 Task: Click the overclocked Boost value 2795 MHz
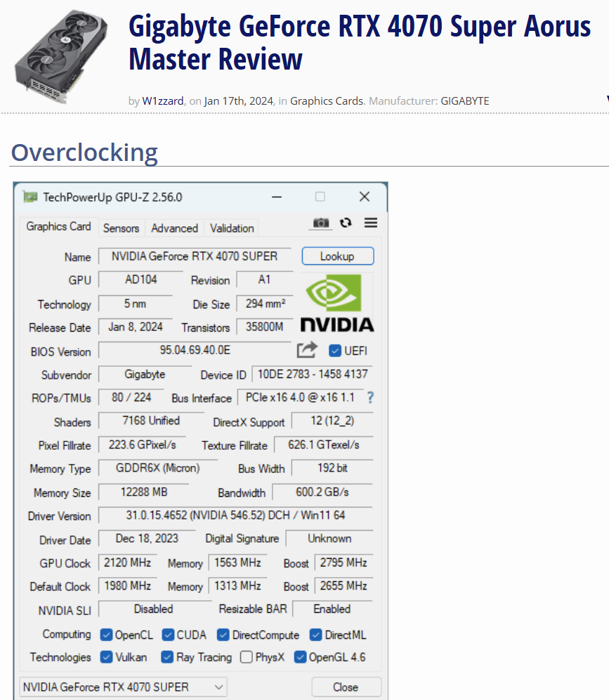[x=343, y=562]
